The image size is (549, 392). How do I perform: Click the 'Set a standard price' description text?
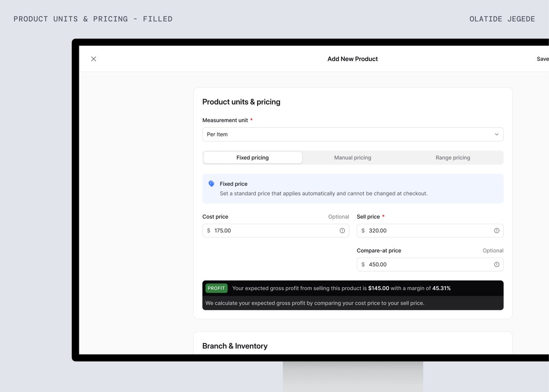pyautogui.click(x=323, y=193)
